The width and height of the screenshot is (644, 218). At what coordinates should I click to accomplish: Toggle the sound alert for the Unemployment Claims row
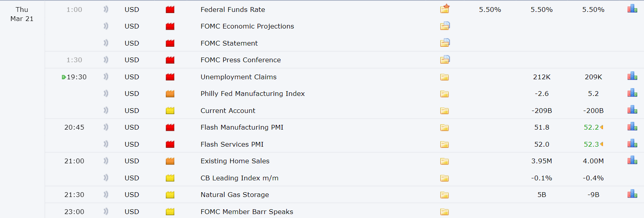click(x=106, y=76)
